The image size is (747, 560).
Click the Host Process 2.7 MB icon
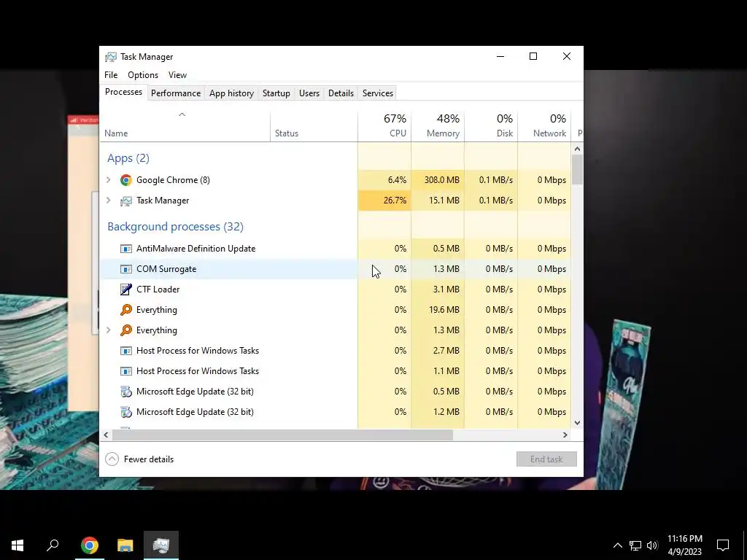click(x=125, y=351)
